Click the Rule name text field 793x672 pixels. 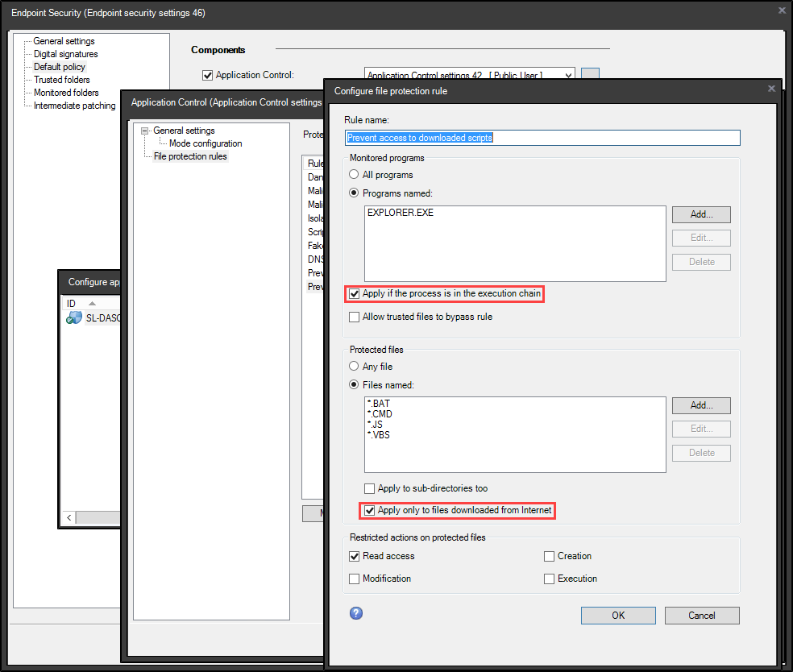(x=542, y=138)
